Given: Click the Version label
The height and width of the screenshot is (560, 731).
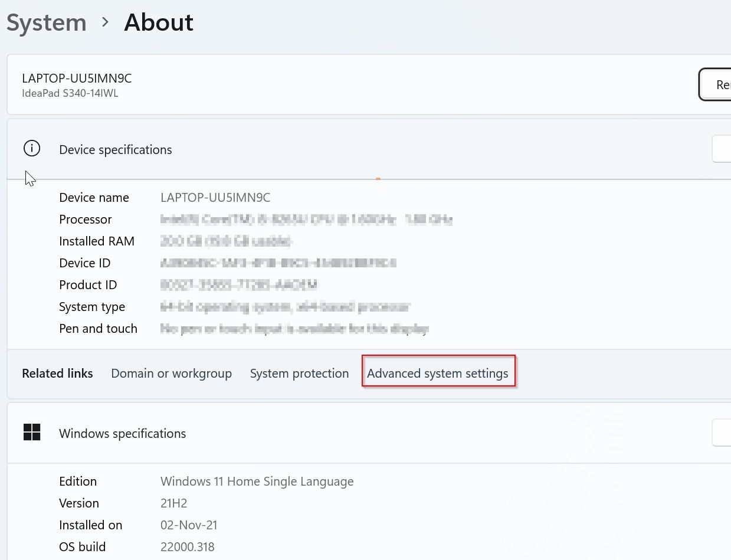Looking at the screenshot, I should pyautogui.click(x=79, y=503).
